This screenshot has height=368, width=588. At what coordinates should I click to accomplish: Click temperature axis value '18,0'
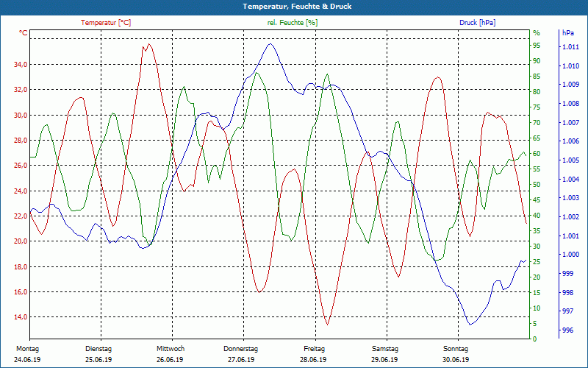(21, 267)
